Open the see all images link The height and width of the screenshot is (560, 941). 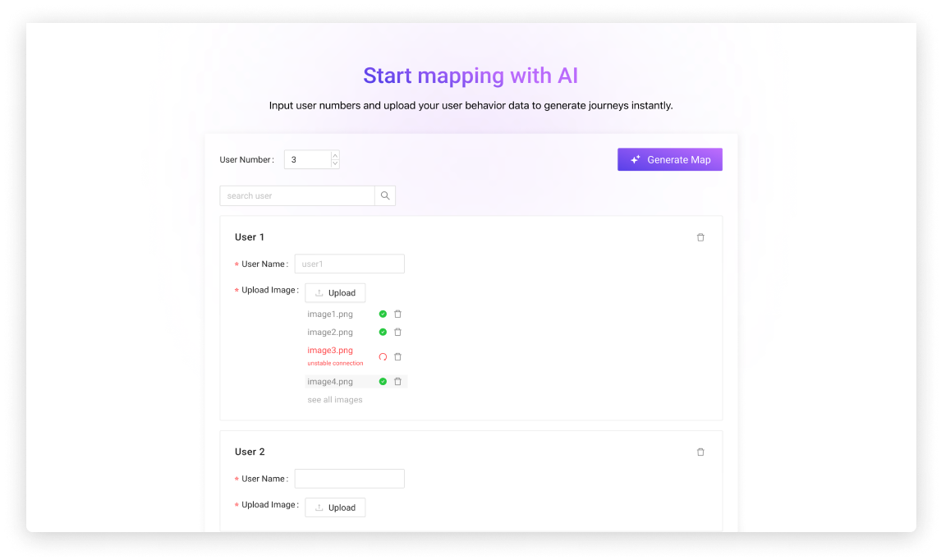pos(334,400)
